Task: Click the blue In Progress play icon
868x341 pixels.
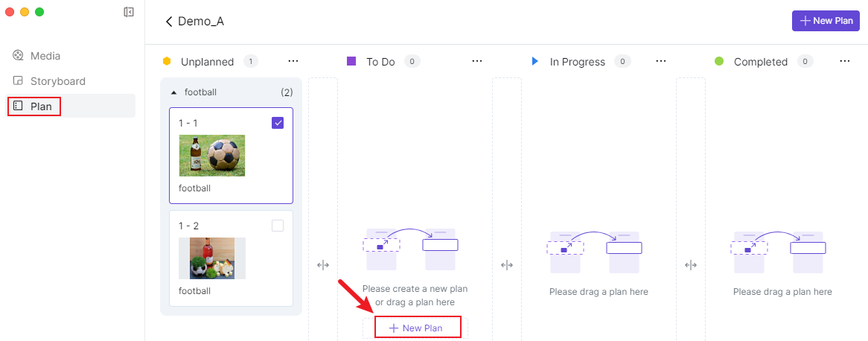Action: click(x=535, y=62)
